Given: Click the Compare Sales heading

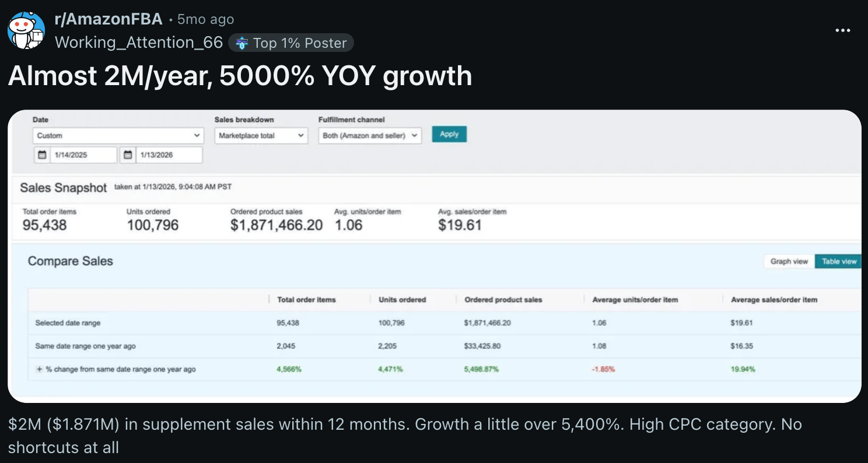Looking at the screenshot, I should [x=71, y=261].
